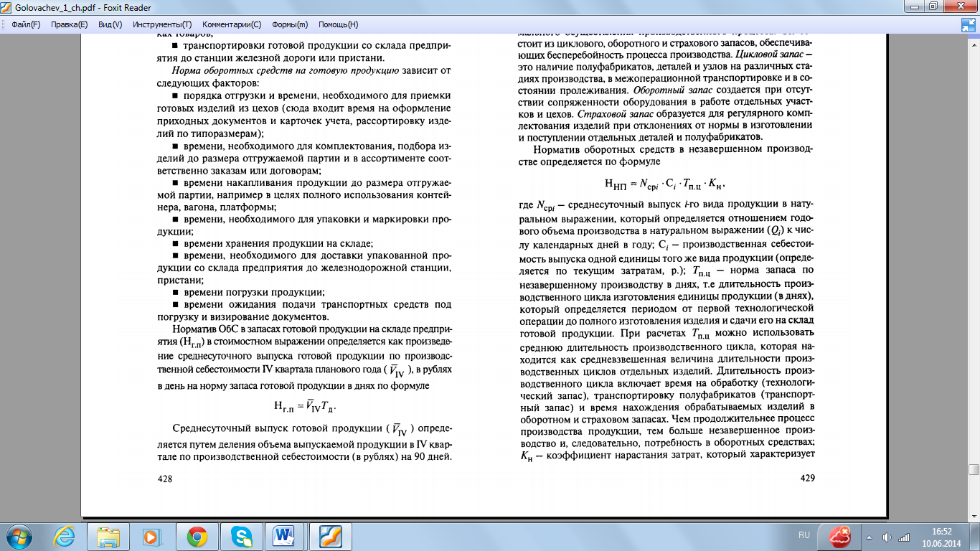Launch Internet Explorer from taskbar
This screenshot has width=980, height=551.
coord(65,536)
